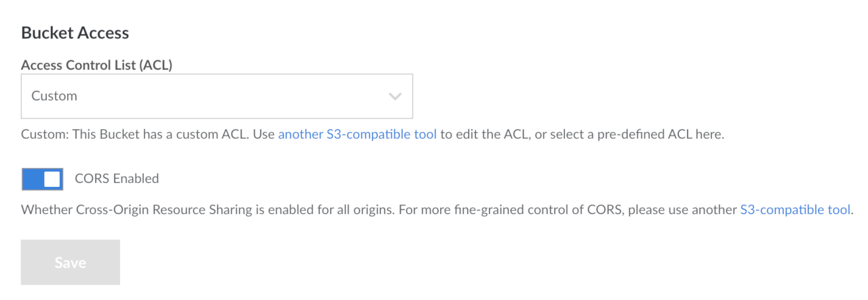The width and height of the screenshot is (868, 300).
Task: Click the 'Access Control List (ACL)' label
Action: pos(96,65)
